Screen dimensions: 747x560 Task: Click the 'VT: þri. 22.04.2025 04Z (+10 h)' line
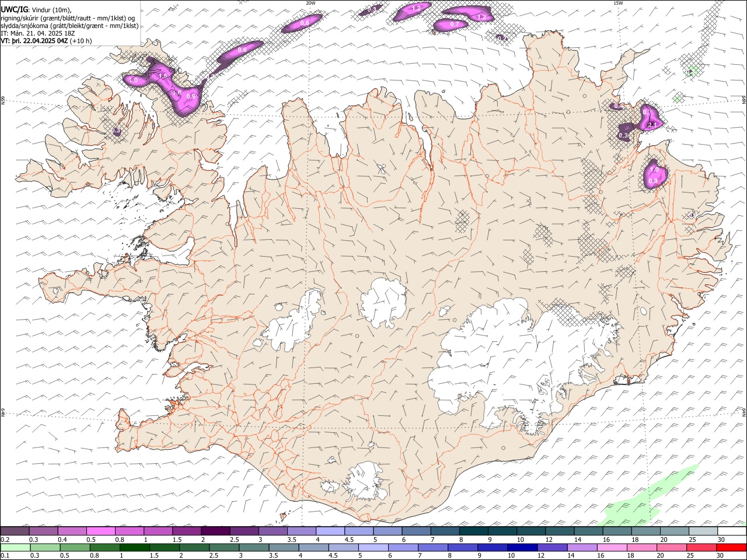(x=46, y=41)
